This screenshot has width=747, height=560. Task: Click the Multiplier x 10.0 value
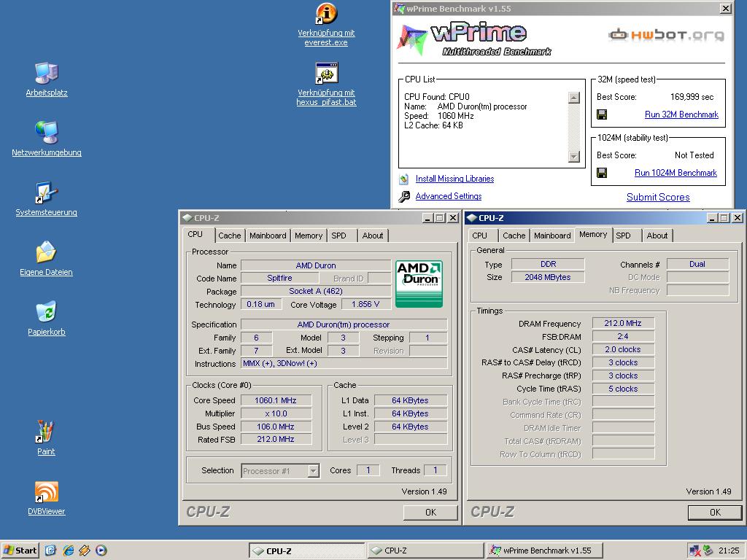[276, 413]
